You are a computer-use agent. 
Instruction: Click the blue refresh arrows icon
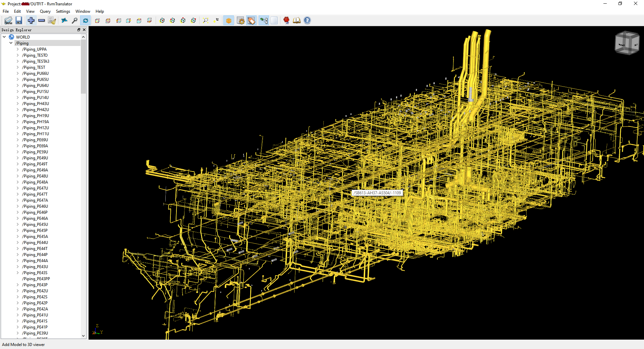coord(86,20)
